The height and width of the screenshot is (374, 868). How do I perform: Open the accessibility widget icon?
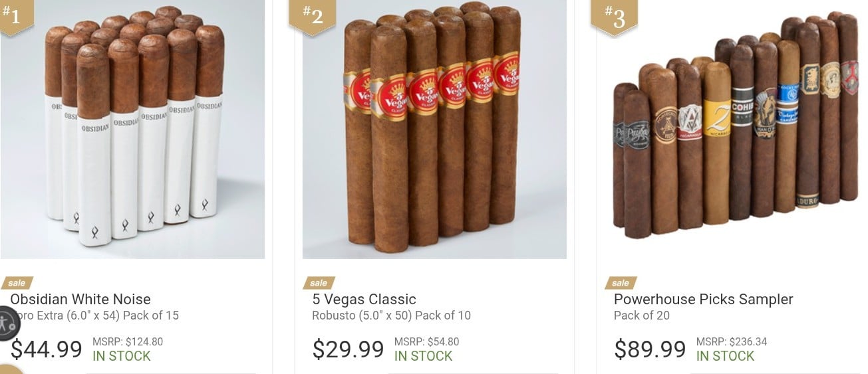pyautogui.click(x=7, y=324)
